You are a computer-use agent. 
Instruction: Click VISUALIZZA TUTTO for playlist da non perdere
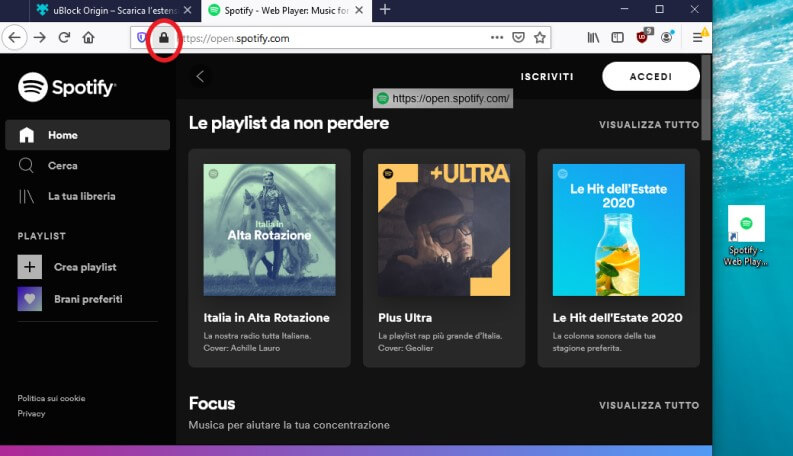(x=649, y=124)
